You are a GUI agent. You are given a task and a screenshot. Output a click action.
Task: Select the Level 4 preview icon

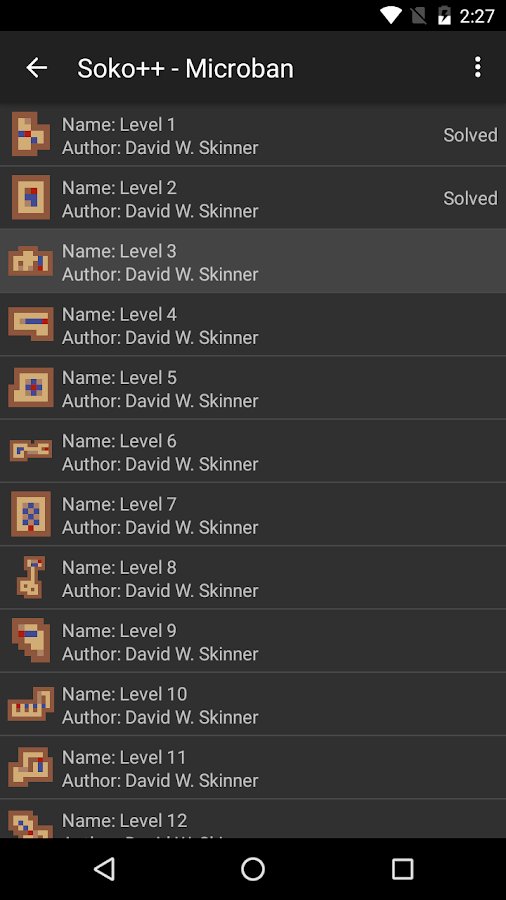pyautogui.click(x=30, y=324)
